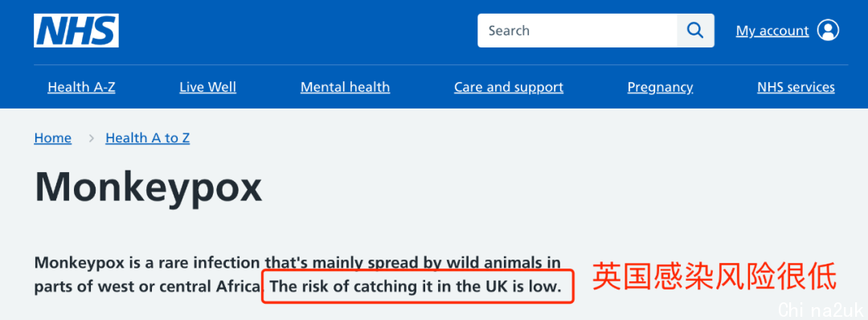Open NHS services from the navigation bar
The width and height of the screenshot is (868, 320).
(796, 87)
